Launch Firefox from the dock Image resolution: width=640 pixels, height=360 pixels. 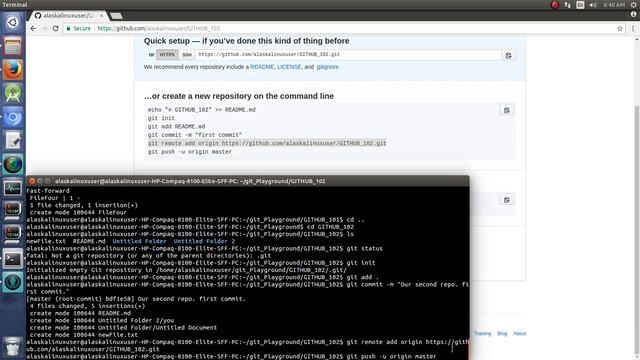point(13,70)
